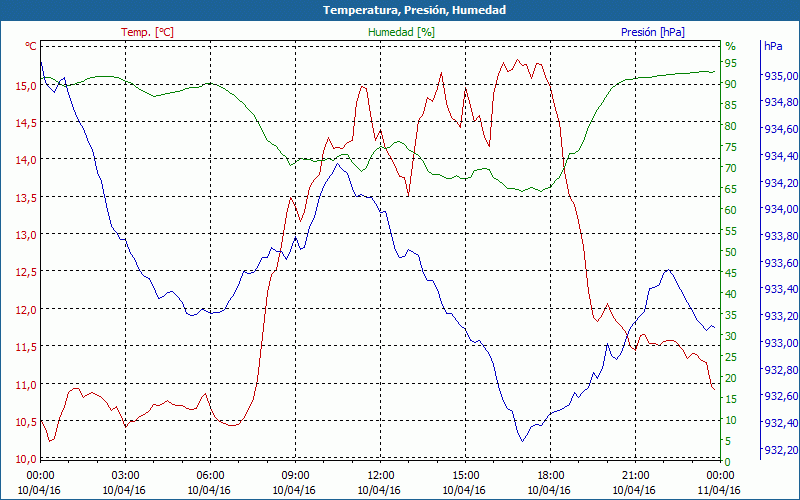Click humidity axis value '55'
This screenshot has height=500, width=800.
[731, 231]
